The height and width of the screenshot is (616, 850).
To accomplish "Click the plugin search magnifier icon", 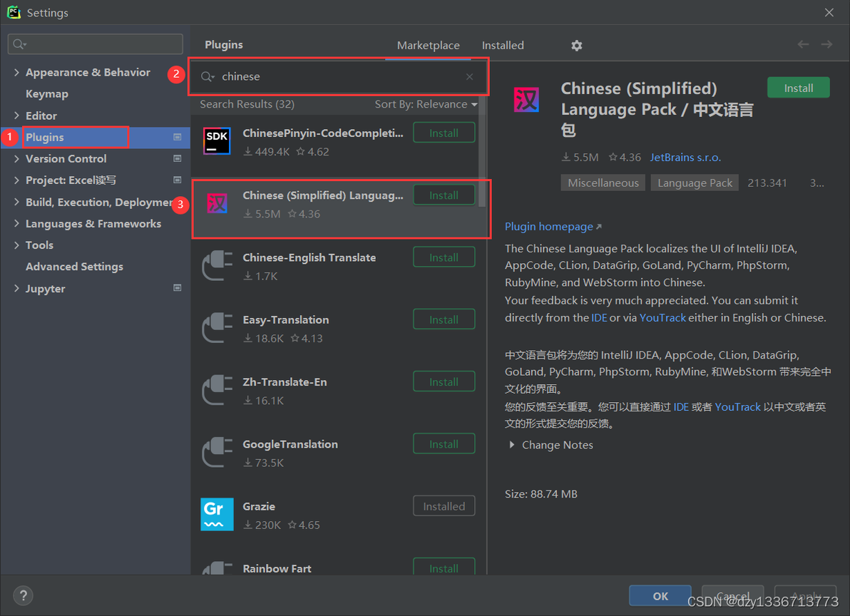I will pyautogui.click(x=207, y=77).
